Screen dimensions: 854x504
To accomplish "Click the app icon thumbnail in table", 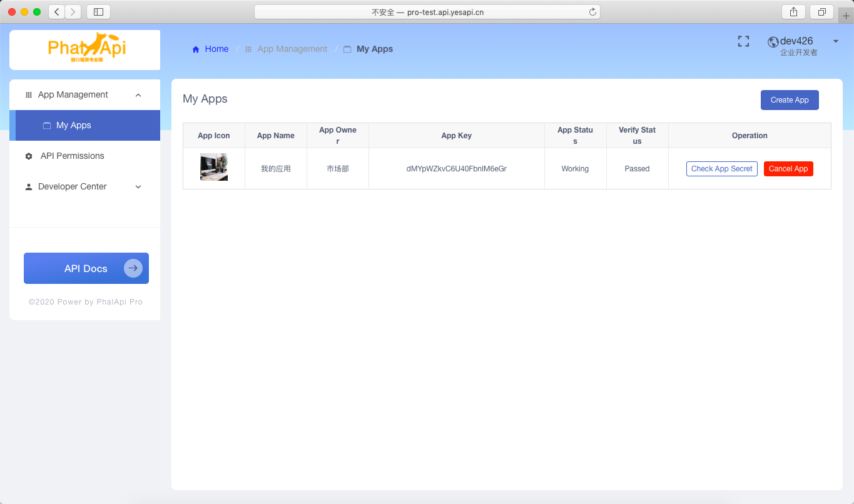I will (x=214, y=168).
